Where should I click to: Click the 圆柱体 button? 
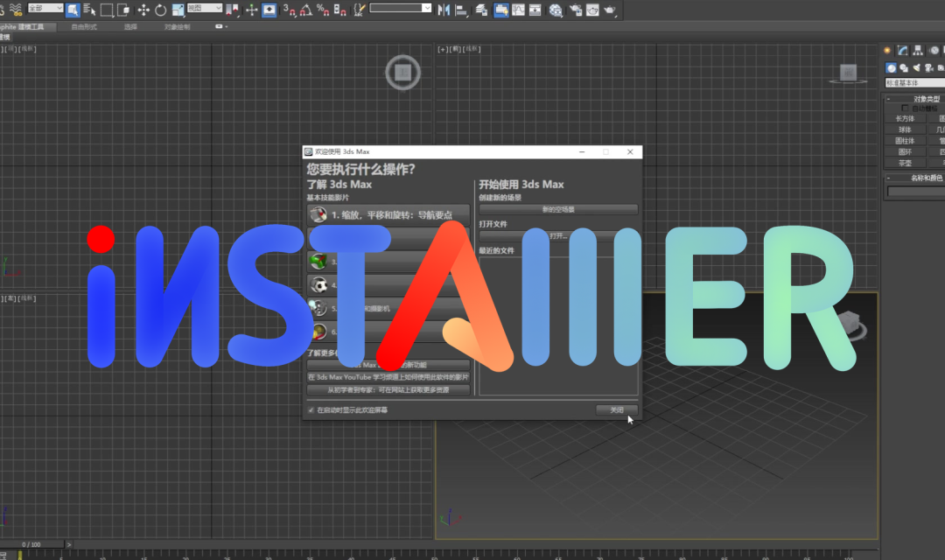(x=906, y=141)
